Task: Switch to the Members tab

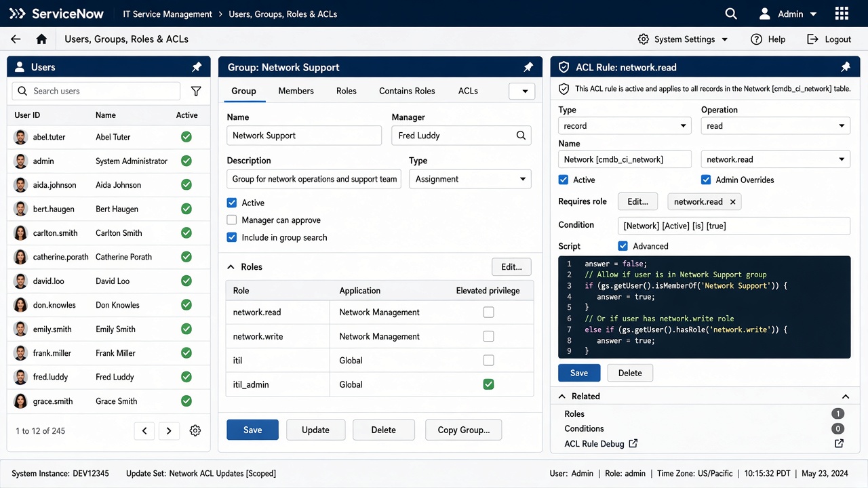Action: pos(296,91)
